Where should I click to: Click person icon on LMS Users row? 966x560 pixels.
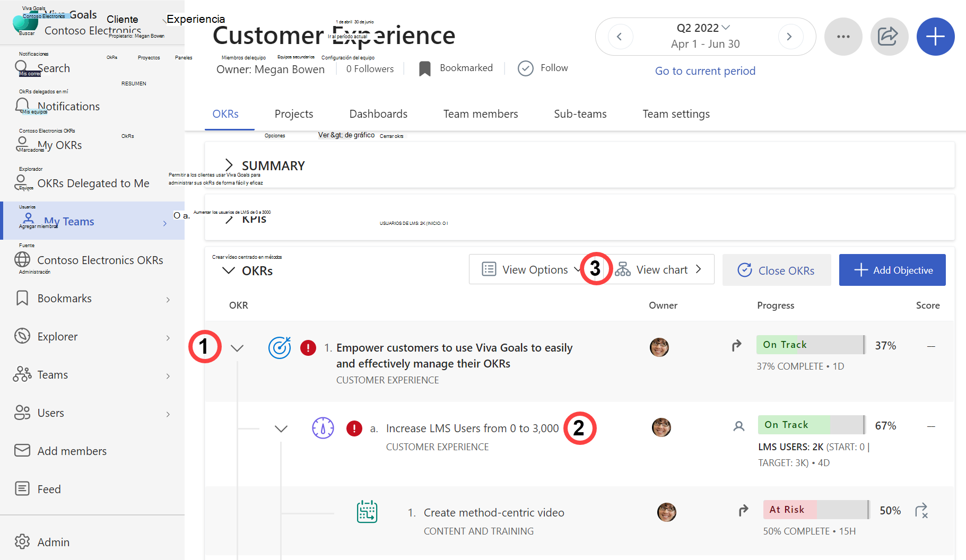pyautogui.click(x=738, y=426)
